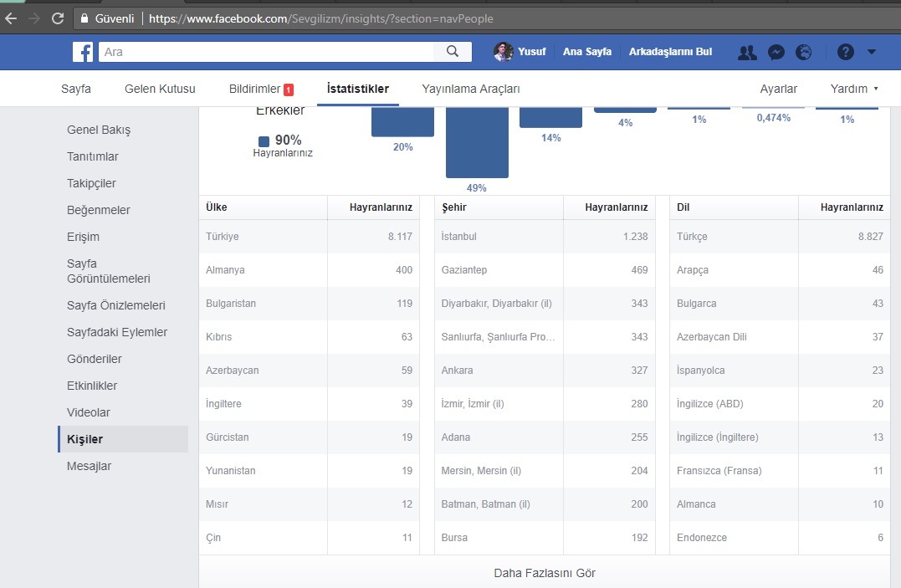Click the browser back arrow
901x588 pixels.
point(11,18)
